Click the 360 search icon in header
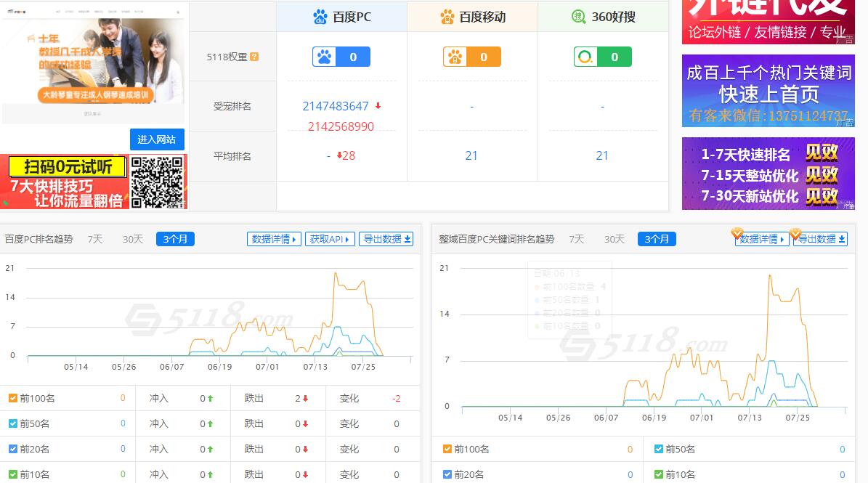The image size is (868, 483). click(x=578, y=17)
